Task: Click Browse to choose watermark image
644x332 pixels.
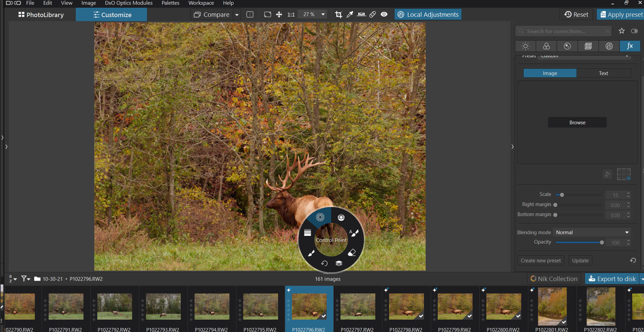Action: click(577, 123)
